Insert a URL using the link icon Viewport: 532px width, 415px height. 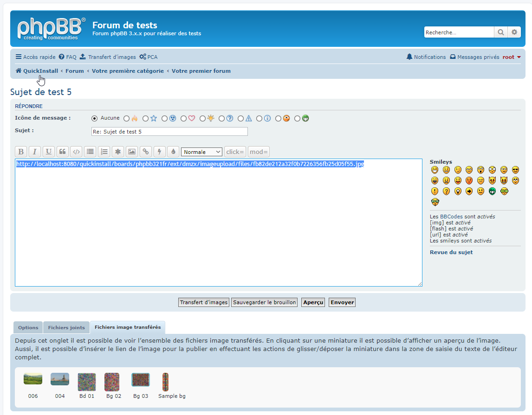pyautogui.click(x=146, y=152)
